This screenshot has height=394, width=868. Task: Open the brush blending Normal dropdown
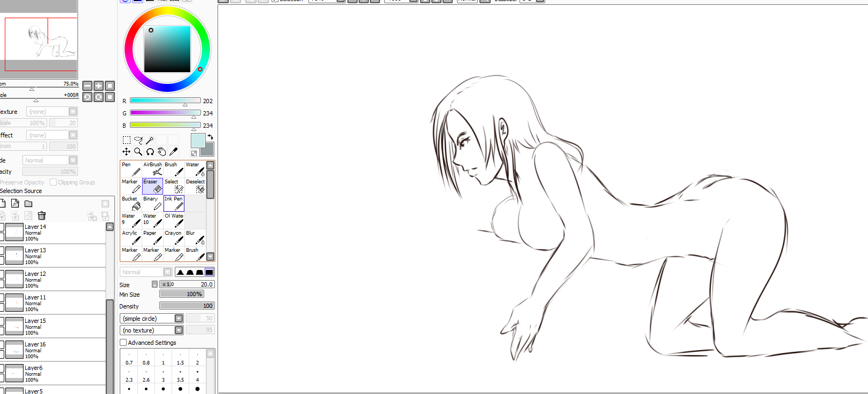(x=146, y=272)
